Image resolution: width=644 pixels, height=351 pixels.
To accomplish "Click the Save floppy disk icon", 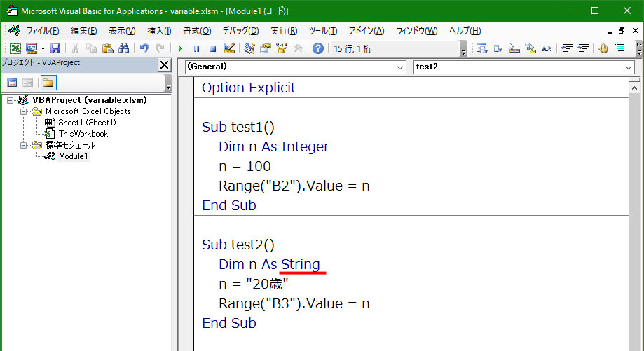I will (x=55, y=48).
